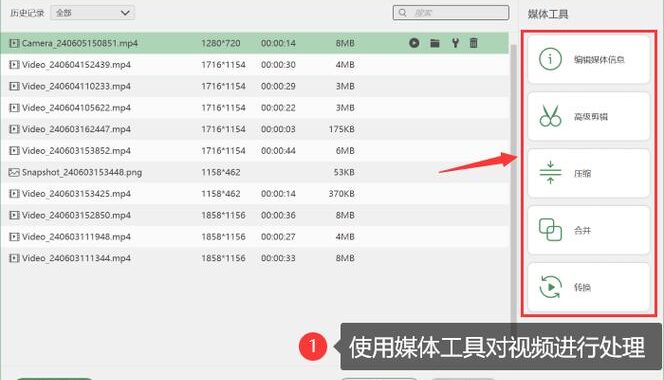
Task: Click the merge overlapping squares icon
Action: click(x=550, y=230)
